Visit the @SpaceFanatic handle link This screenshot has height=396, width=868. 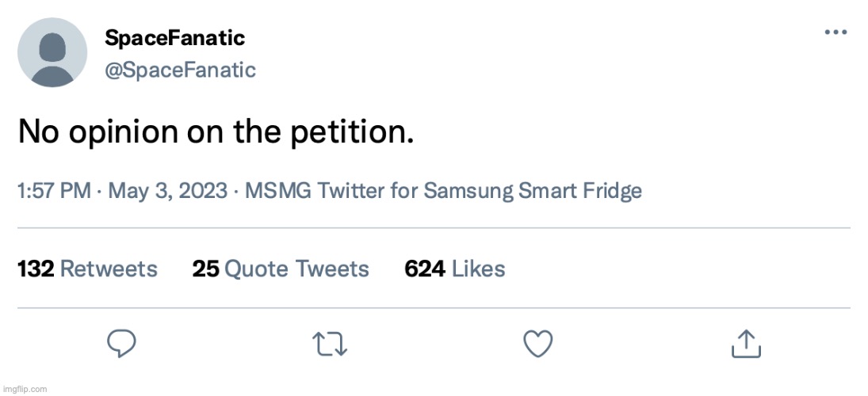180,70
